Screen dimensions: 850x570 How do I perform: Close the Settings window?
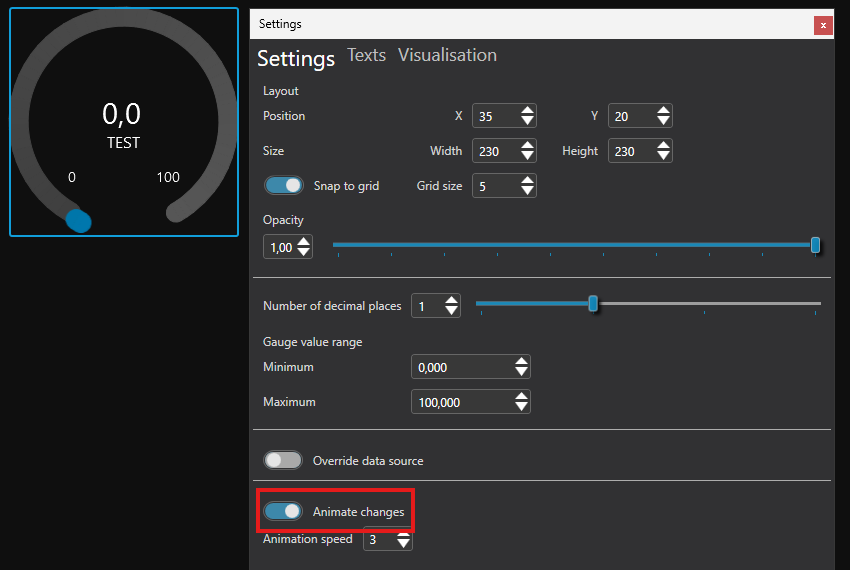pos(823,25)
